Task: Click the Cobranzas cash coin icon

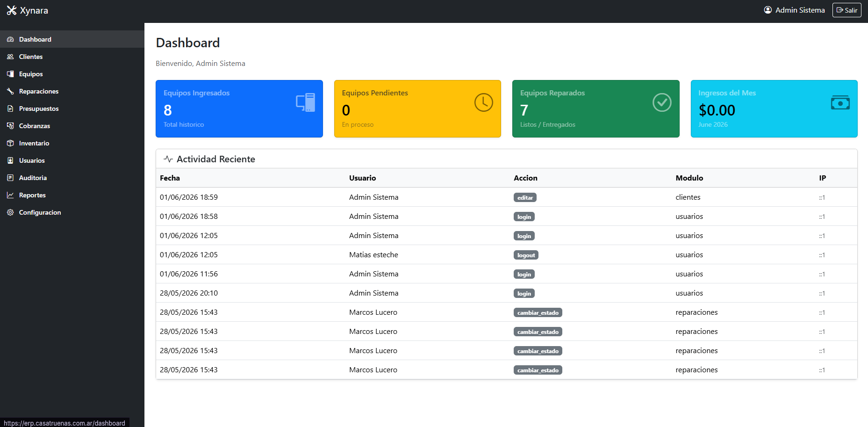Action: (x=10, y=126)
